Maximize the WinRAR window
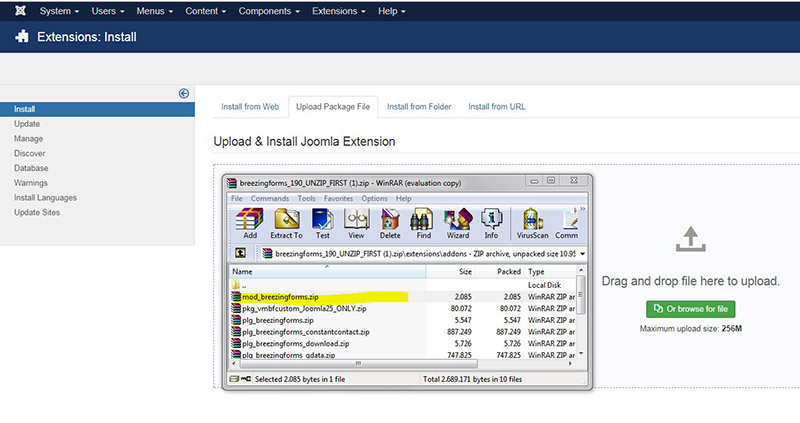The height and width of the screenshot is (423, 800). click(x=551, y=181)
